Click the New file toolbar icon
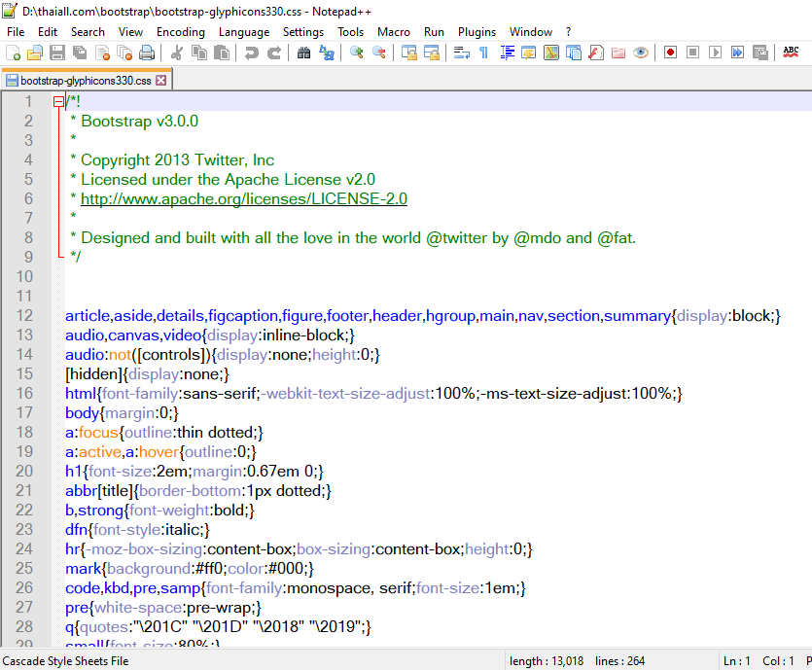 pyautogui.click(x=14, y=53)
